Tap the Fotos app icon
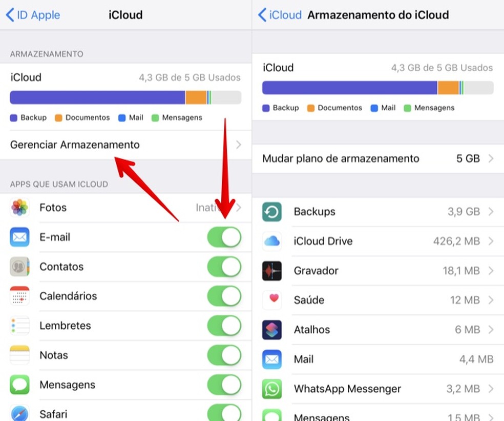The height and width of the screenshot is (421, 504). [x=19, y=208]
